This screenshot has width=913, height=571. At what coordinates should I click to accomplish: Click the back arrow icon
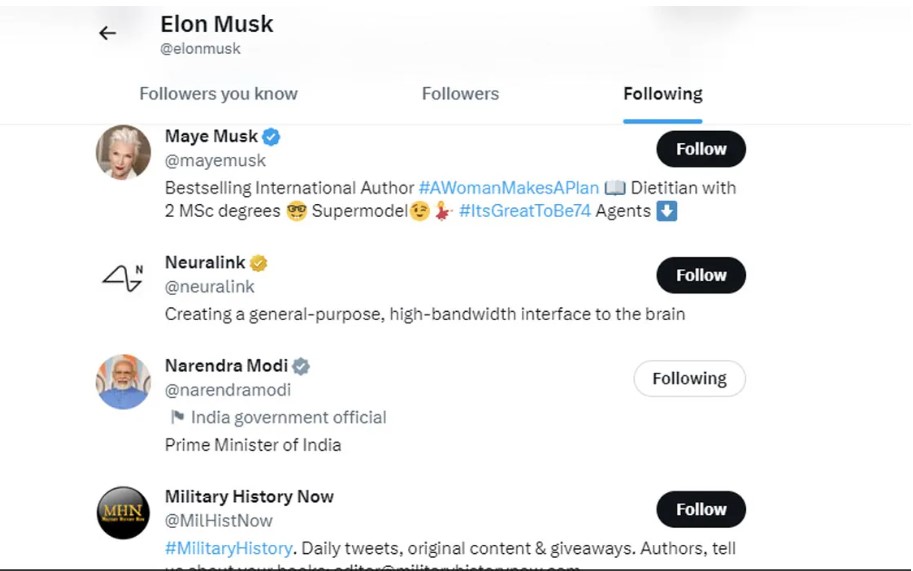pyautogui.click(x=107, y=33)
